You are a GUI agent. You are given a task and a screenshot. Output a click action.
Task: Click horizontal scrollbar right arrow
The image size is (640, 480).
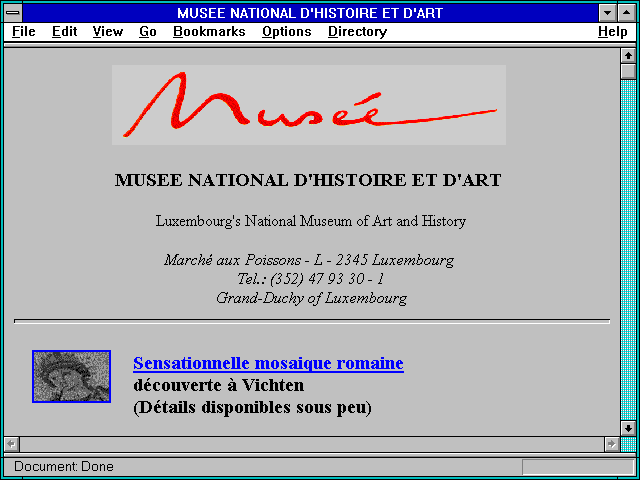click(611, 444)
